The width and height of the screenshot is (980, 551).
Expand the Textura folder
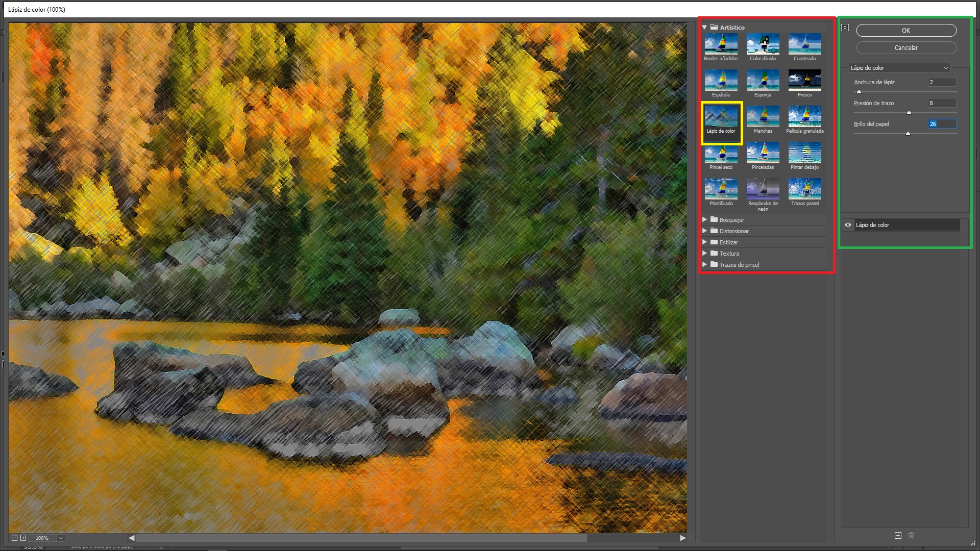click(704, 254)
